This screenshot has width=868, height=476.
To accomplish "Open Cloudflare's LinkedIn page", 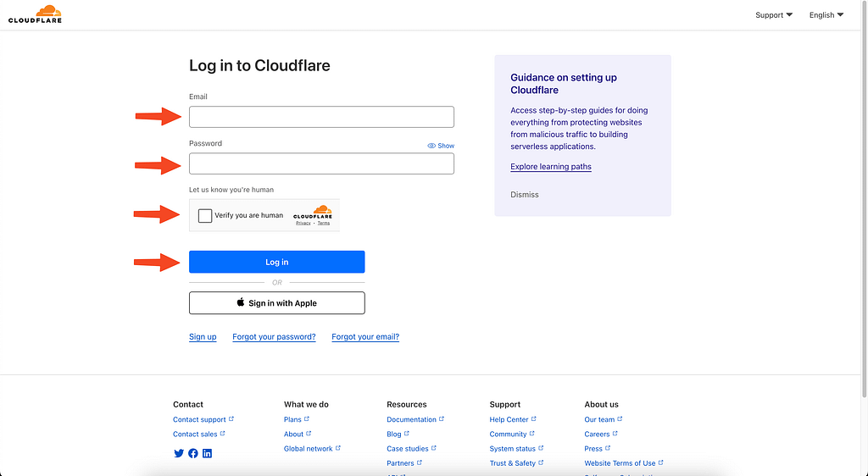I will pyautogui.click(x=207, y=453).
